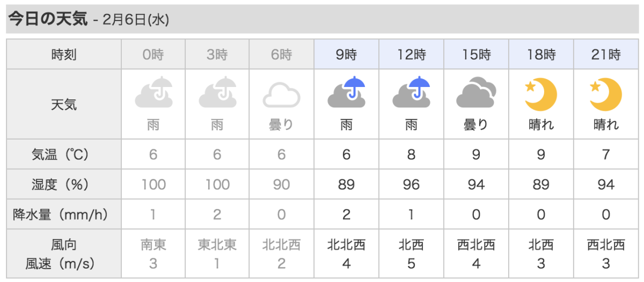Click the 気温（℃） row label
The image size is (644, 282).
(64, 155)
